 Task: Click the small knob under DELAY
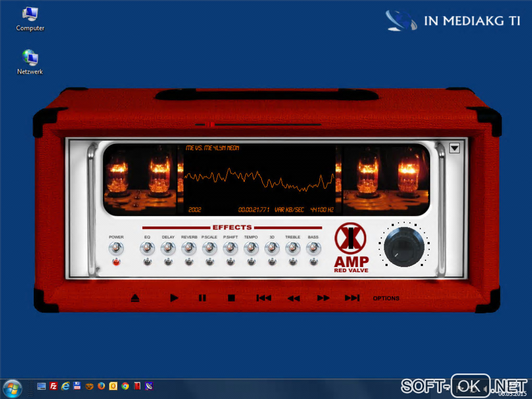tap(168, 262)
